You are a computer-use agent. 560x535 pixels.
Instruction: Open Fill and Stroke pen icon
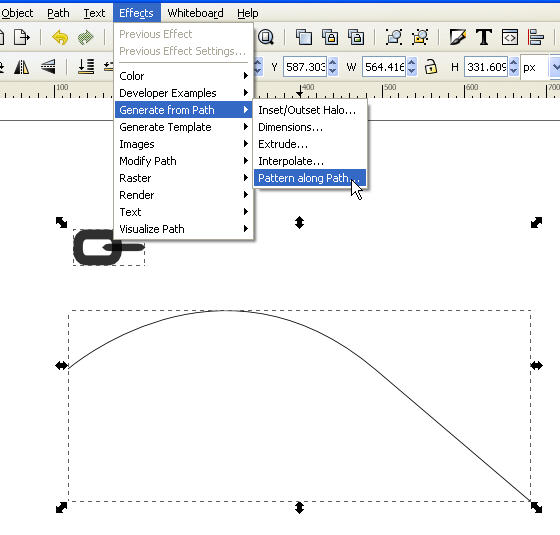pyautogui.click(x=458, y=37)
